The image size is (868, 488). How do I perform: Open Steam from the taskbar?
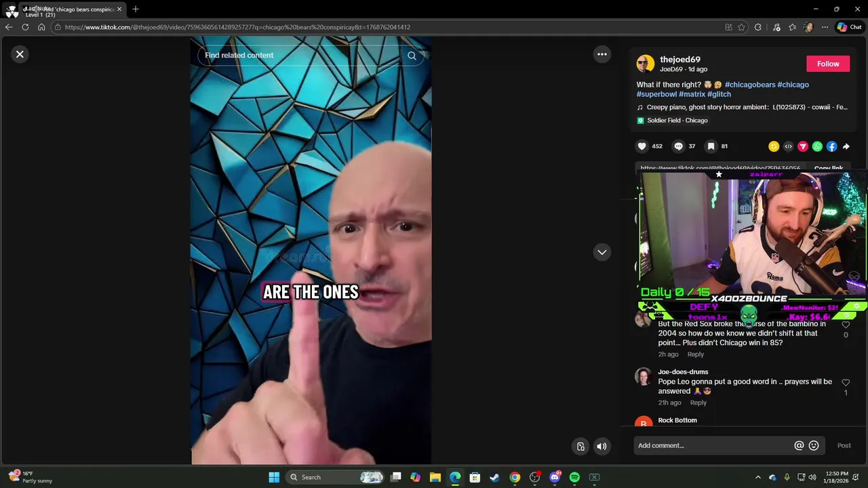pos(494,477)
